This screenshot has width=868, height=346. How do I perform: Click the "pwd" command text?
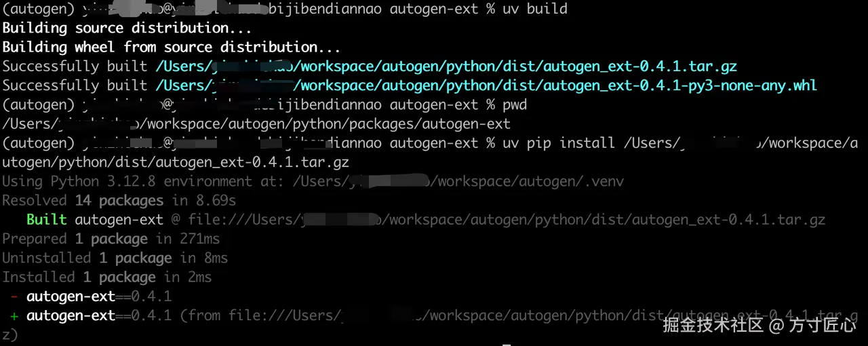click(x=515, y=105)
